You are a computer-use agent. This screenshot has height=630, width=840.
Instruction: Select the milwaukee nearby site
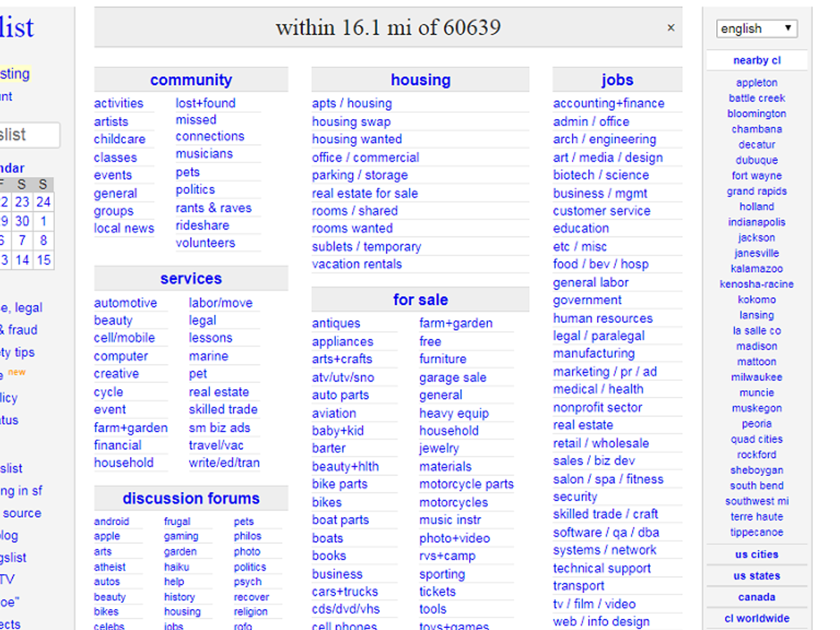click(756, 377)
